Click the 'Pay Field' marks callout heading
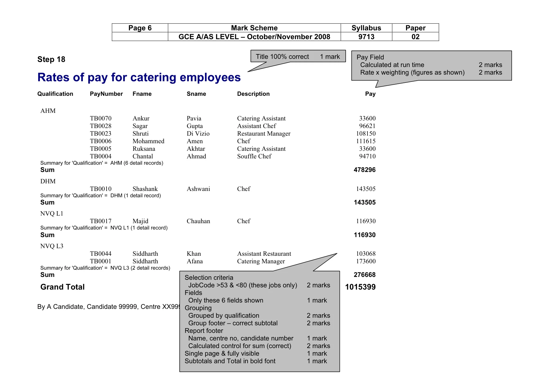555x392 pixels. pos(370,57)
